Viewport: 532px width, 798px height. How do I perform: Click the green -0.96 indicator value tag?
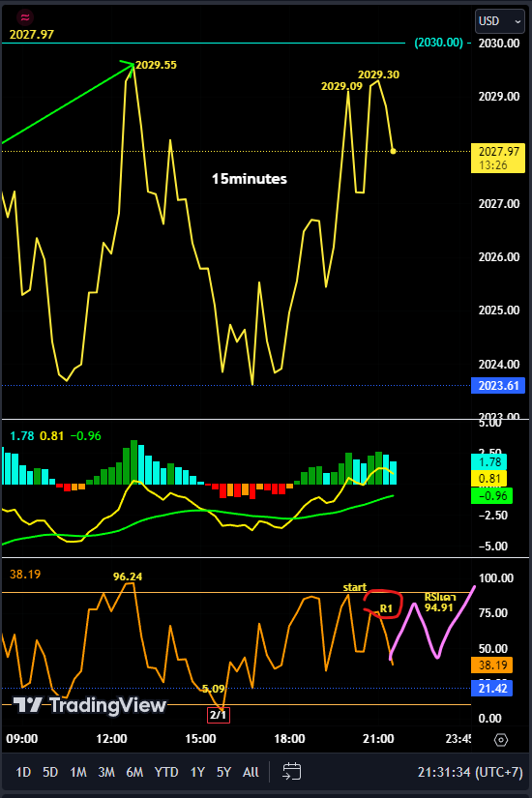(491, 495)
